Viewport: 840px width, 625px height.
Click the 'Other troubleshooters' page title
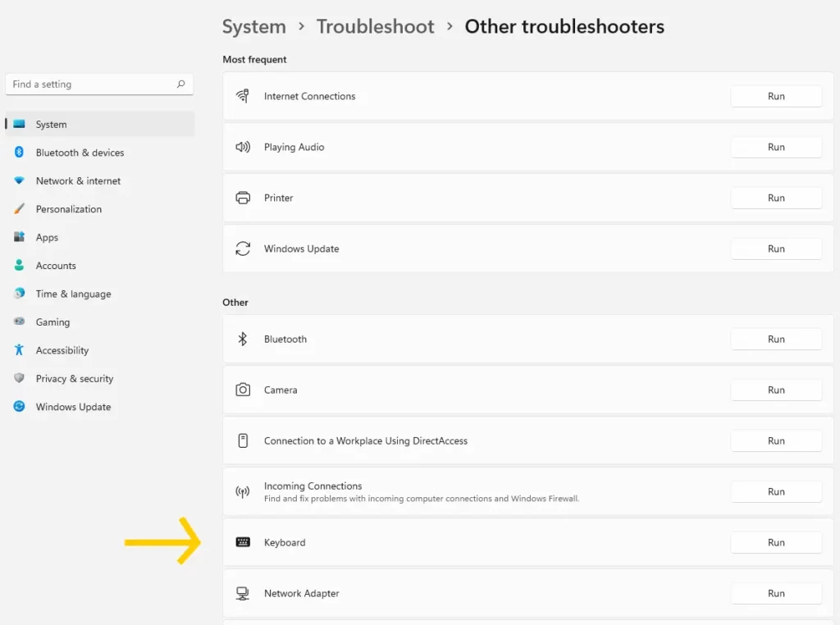click(x=564, y=27)
